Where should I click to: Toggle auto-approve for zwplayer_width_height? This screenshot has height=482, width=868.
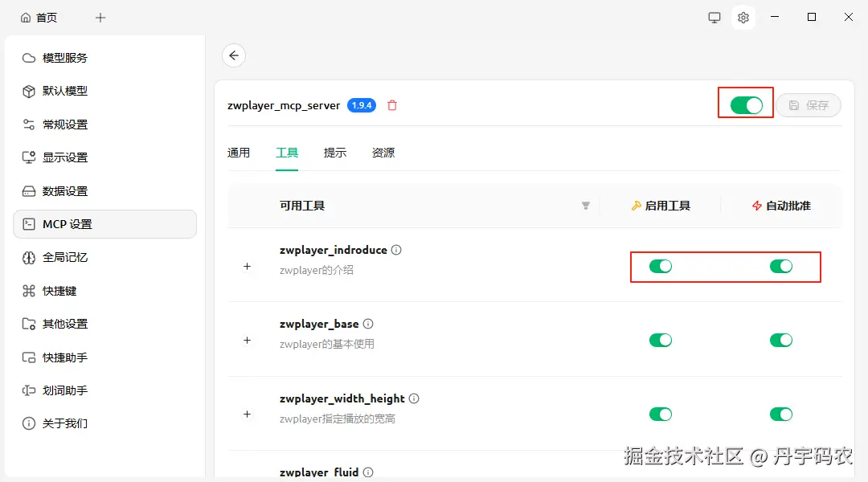781,415
